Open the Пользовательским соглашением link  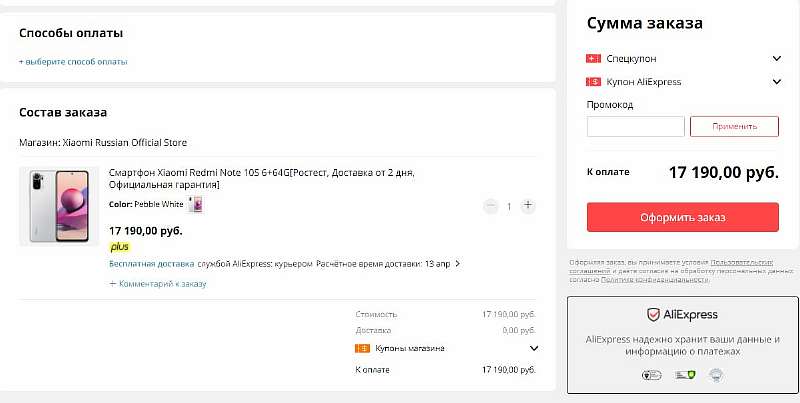[x=739, y=260]
